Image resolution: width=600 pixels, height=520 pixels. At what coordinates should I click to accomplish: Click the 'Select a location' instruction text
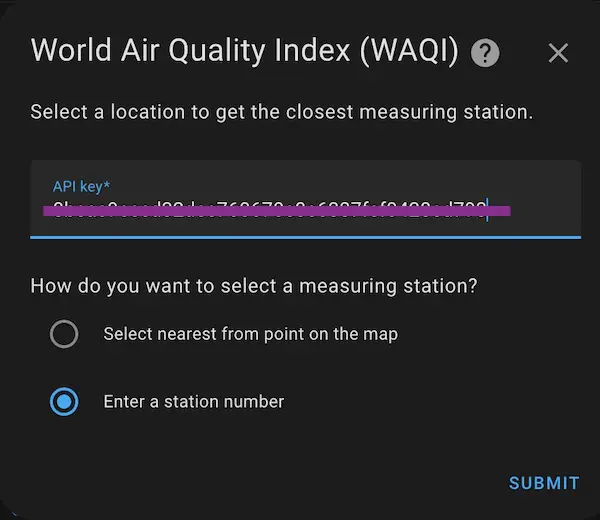[x=280, y=112]
